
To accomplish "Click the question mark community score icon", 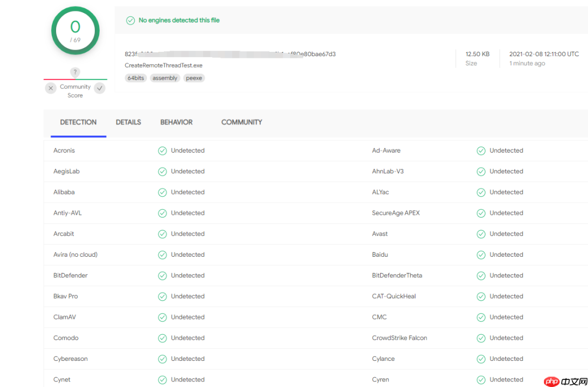I will tap(75, 72).
